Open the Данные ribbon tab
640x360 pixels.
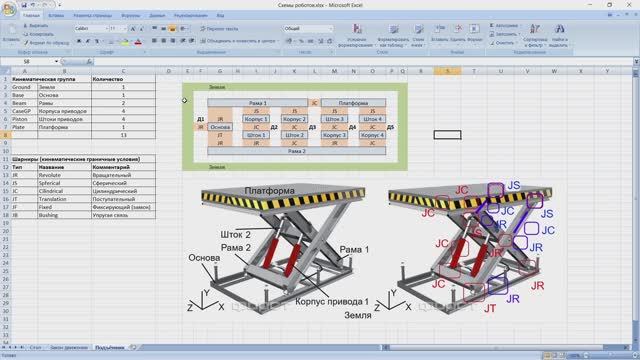157,16
